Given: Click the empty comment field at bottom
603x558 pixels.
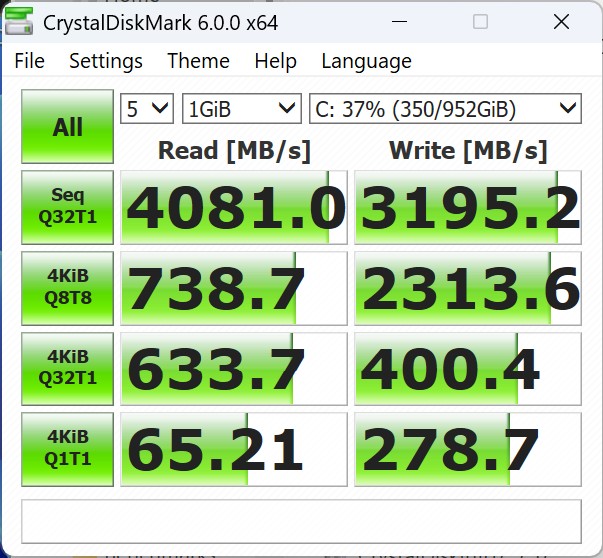Looking at the screenshot, I should pyautogui.click(x=302, y=521).
